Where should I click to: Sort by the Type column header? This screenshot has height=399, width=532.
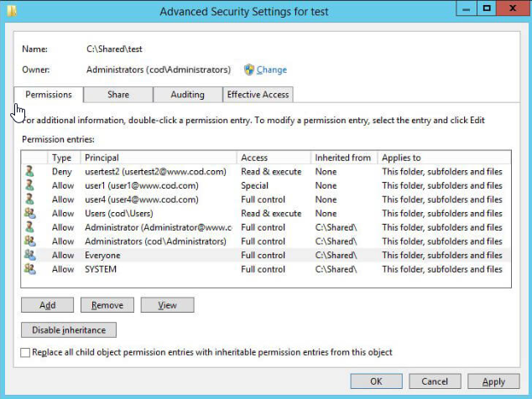click(x=64, y=158)
